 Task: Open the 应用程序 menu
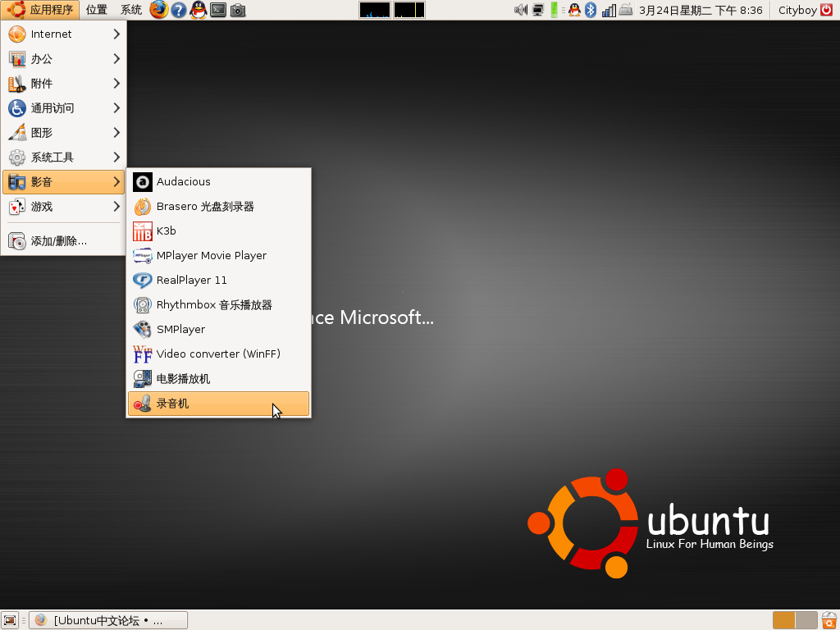40,10
